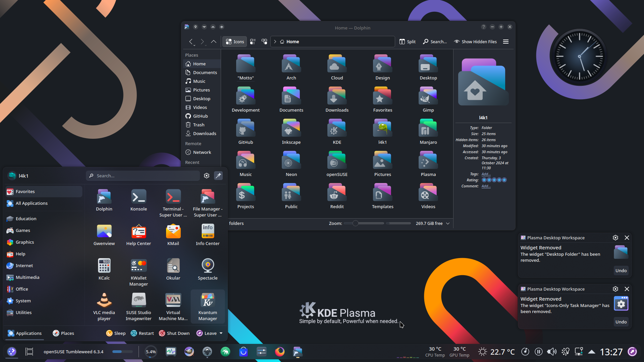Click Restart button in launcher
The width and height of the screenshot is (644, 362).
[142, 333]
